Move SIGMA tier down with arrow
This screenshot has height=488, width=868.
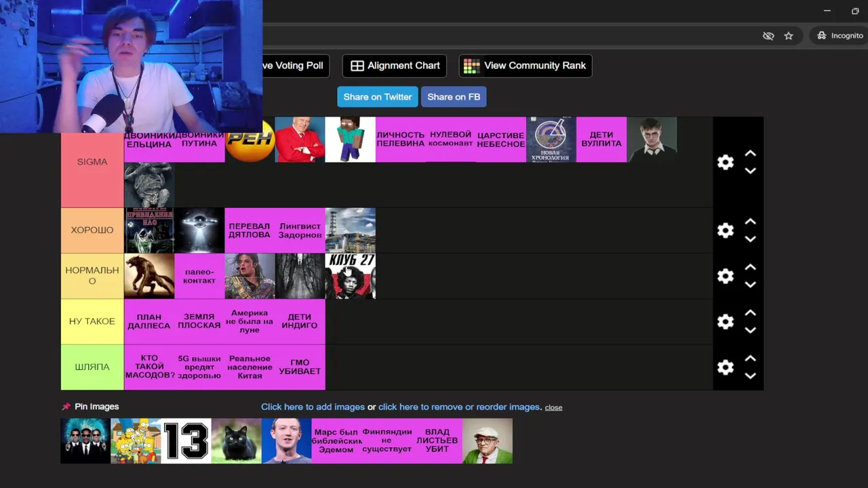pos(750,171)
